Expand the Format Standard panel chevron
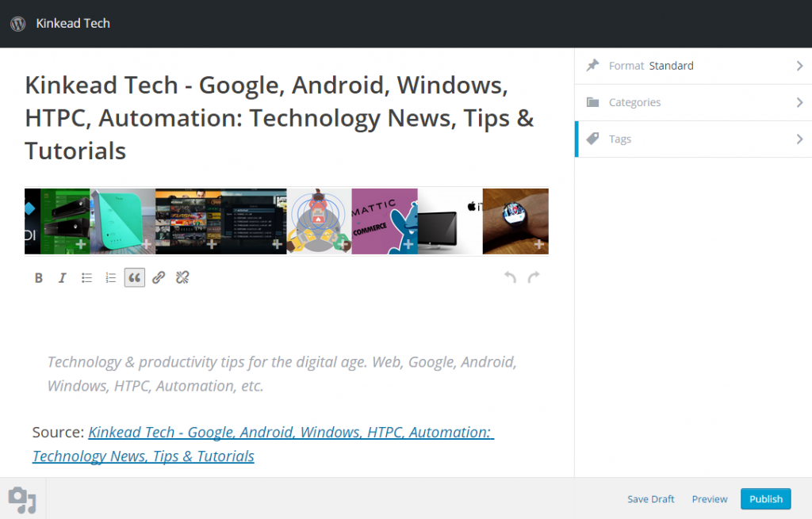Viewport: 812px width, 519px height. [800, 66]
